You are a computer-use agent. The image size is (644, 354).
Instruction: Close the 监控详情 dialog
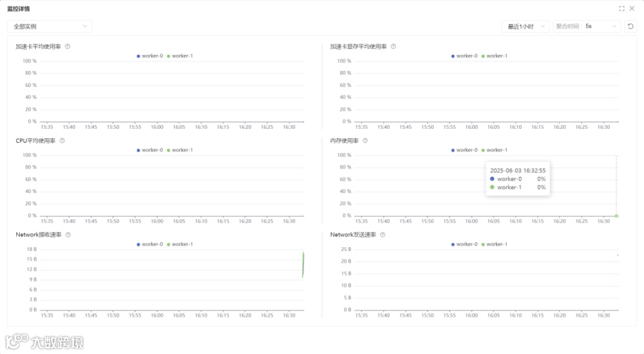632,8
